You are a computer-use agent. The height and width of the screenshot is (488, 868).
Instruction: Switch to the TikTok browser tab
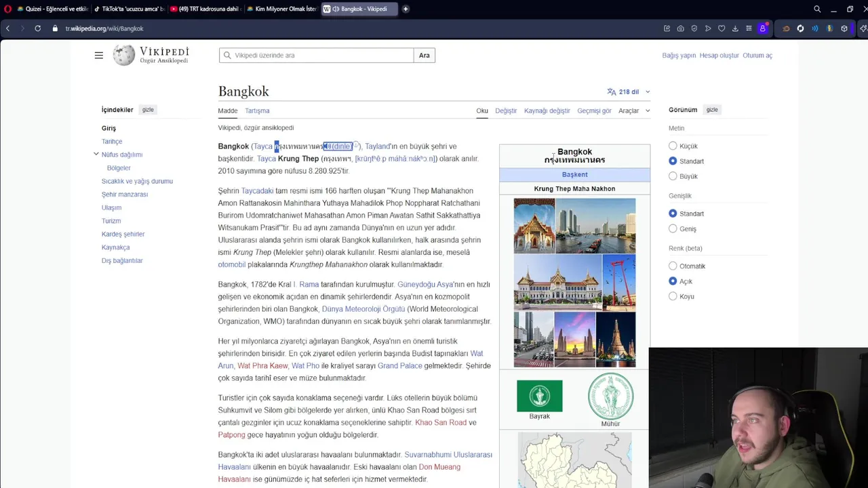pyautogui.click(x=128, y=9)
